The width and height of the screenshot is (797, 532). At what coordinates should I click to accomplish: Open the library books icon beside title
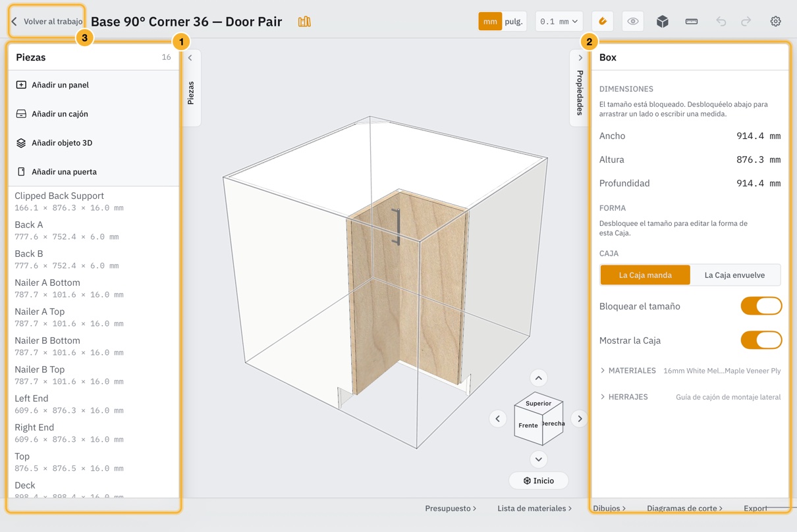pyautogui.click(x=304, y=22)
